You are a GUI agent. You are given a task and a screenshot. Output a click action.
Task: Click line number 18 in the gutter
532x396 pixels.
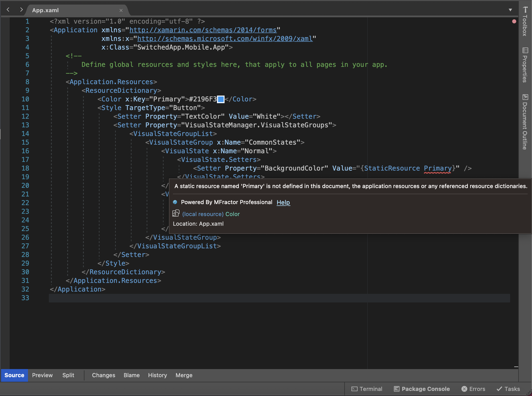click(x=25, y=168)
